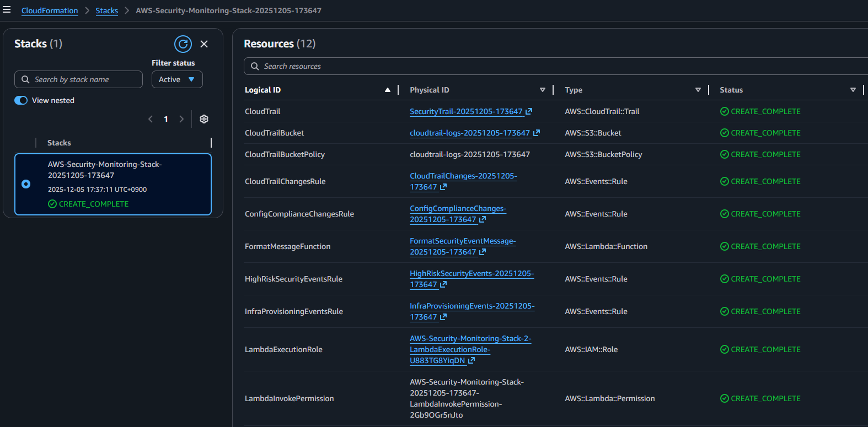Open the Filter status Active dropdown

click(177, 79)
